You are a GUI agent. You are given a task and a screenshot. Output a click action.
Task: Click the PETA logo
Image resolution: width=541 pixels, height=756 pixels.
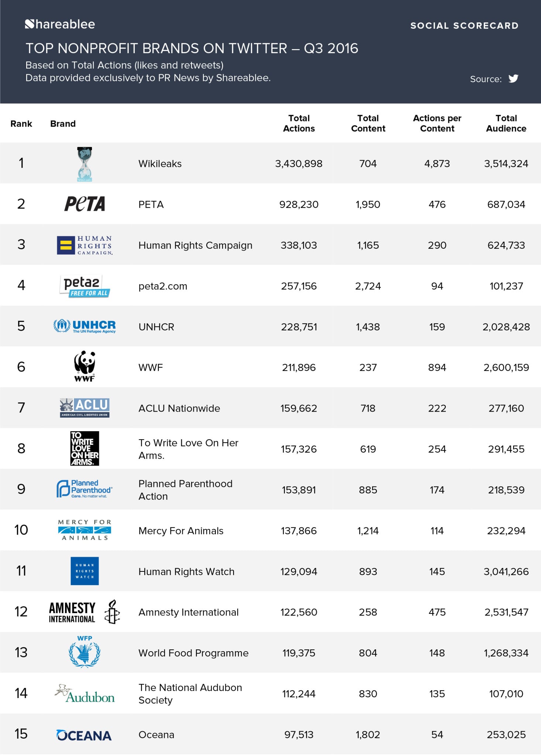[x=85, y=204]
